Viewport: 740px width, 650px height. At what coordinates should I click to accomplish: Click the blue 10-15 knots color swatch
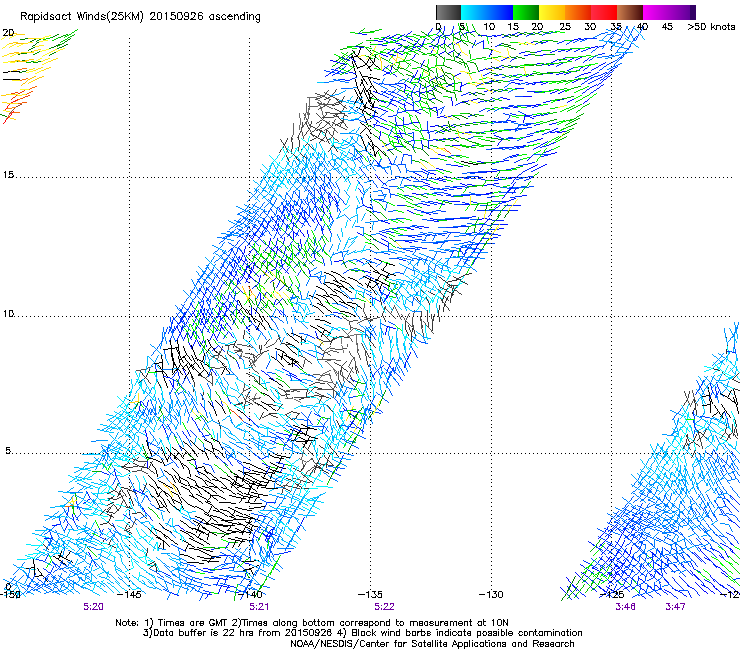[500, 12]
